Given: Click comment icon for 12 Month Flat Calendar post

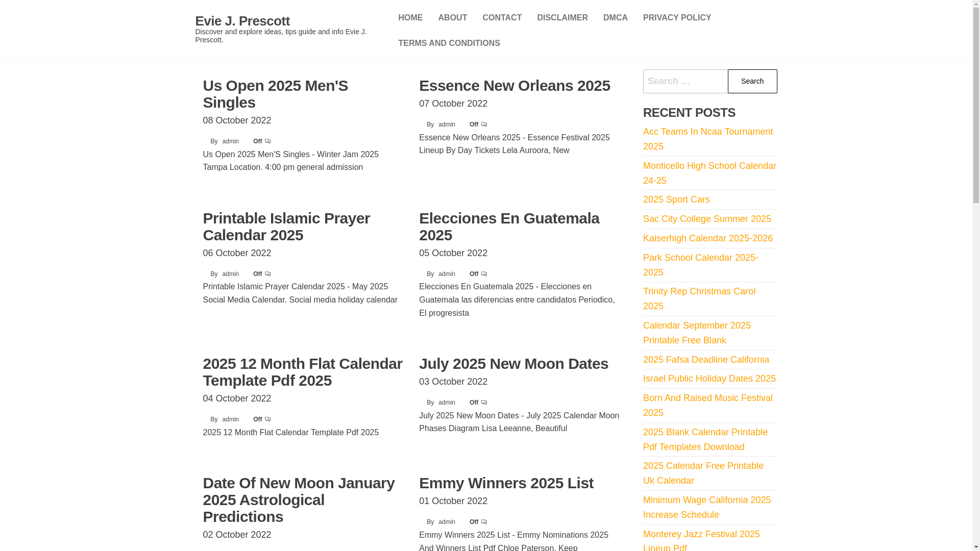Looking at the screenshot, I should [x=268, y=419].
